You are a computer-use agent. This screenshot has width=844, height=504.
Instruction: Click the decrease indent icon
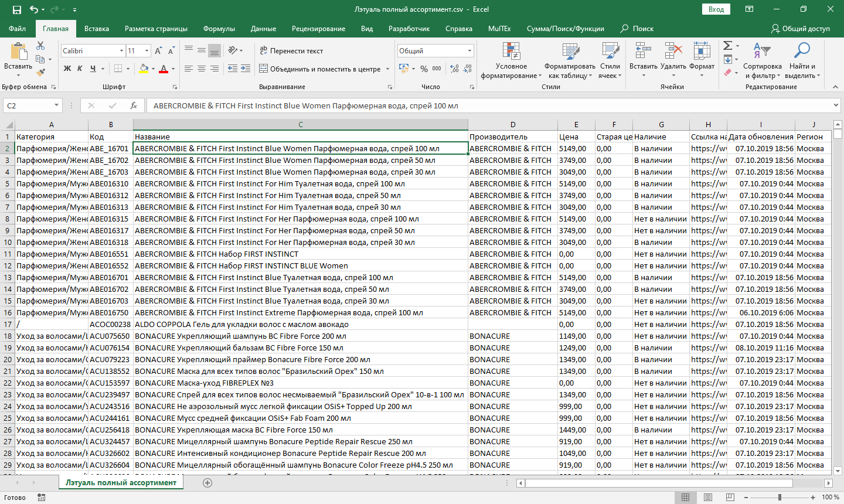pos(233,69)
